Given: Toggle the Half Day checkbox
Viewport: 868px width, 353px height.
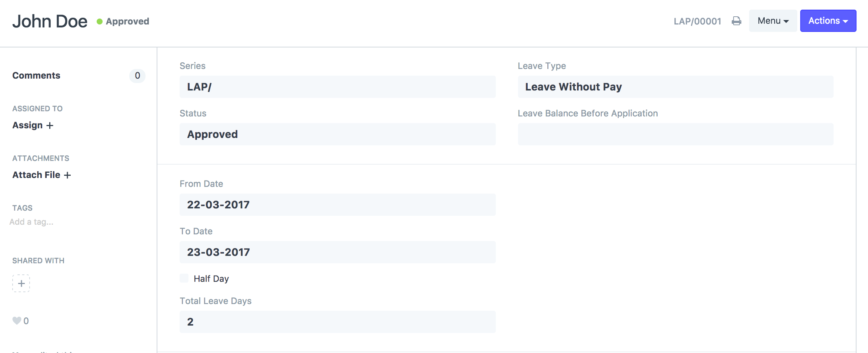Looking at the screenshot, I should (x=184, y=278).
